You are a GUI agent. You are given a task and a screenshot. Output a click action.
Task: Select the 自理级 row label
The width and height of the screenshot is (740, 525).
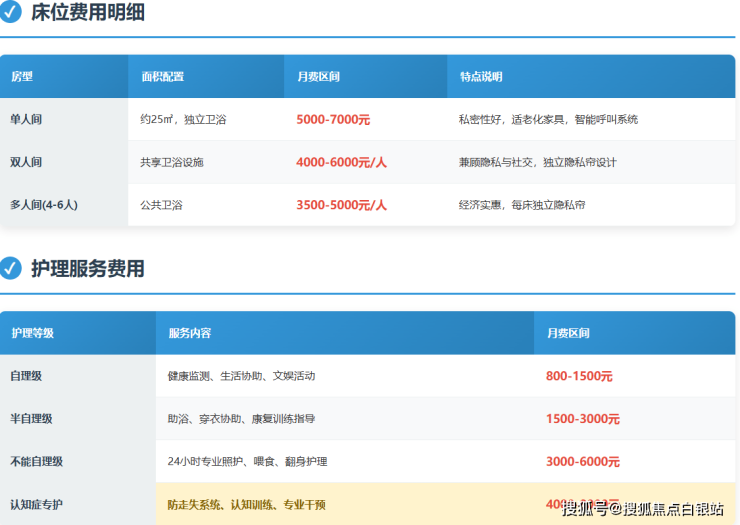26,376
